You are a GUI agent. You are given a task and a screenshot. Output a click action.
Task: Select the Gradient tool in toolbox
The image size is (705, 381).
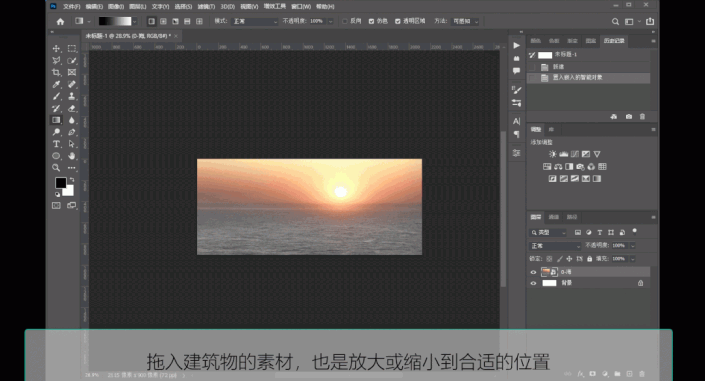pos(56,120)
